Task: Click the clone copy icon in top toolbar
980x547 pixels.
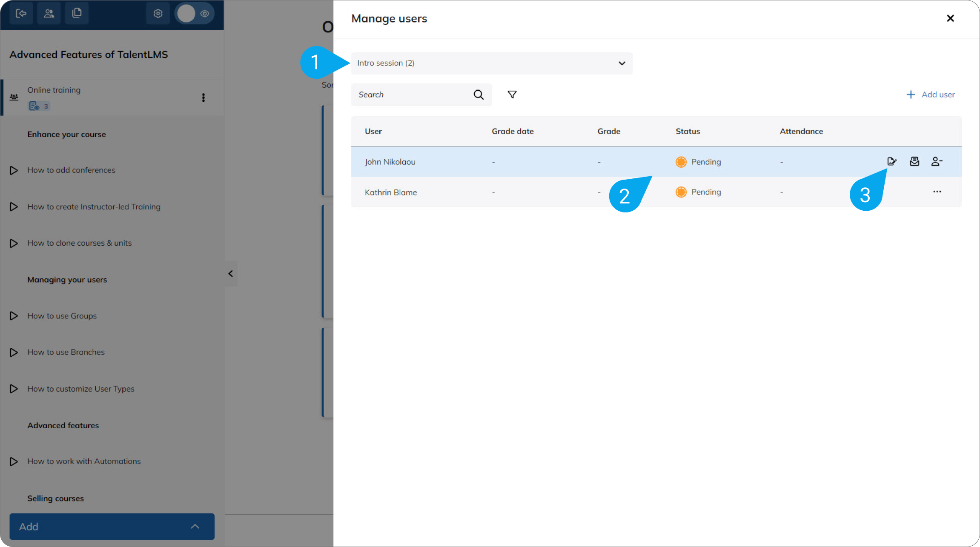Action: [x=77, y=14]
